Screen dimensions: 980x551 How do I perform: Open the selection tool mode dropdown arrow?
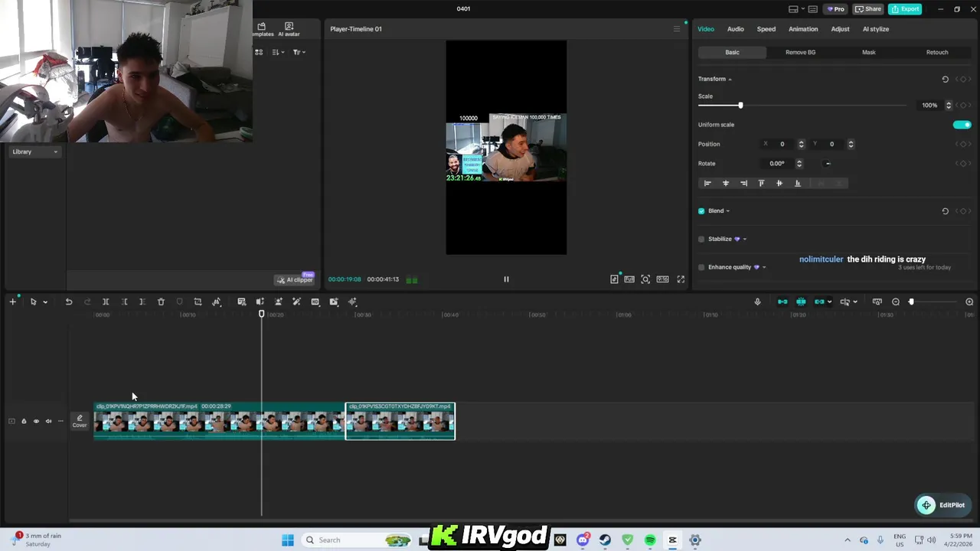(x=45, y=302)
